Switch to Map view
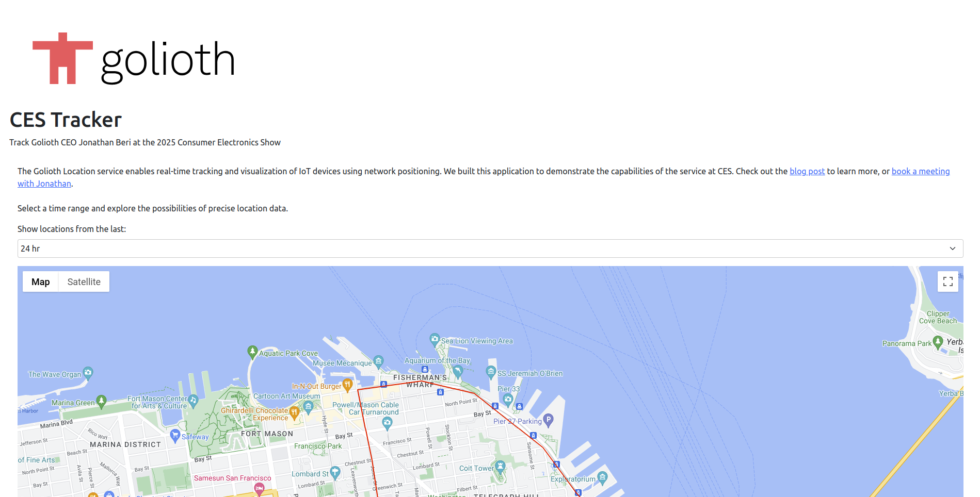This screenshot has width=980, height=497. pos(41,282)
